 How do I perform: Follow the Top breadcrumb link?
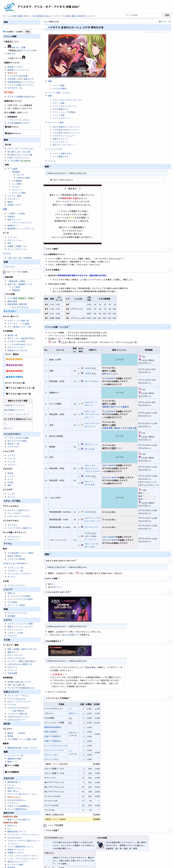(45, 22)
